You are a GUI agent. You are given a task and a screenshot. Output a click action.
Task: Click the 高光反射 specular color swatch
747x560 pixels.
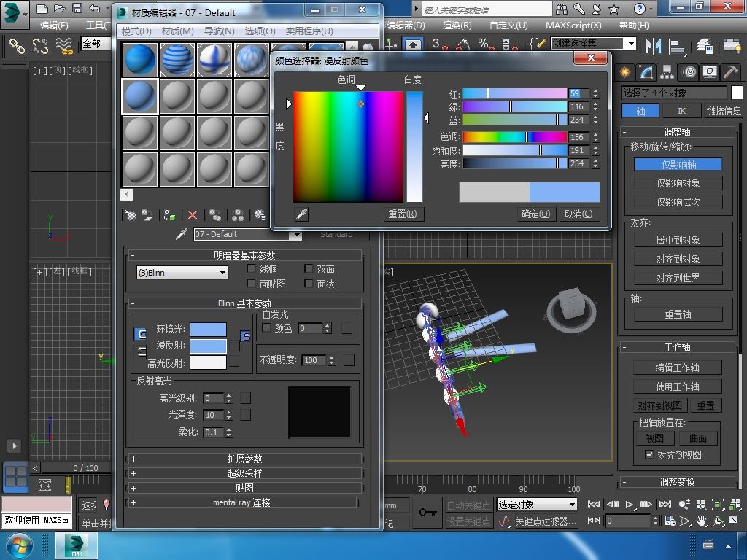208,362
